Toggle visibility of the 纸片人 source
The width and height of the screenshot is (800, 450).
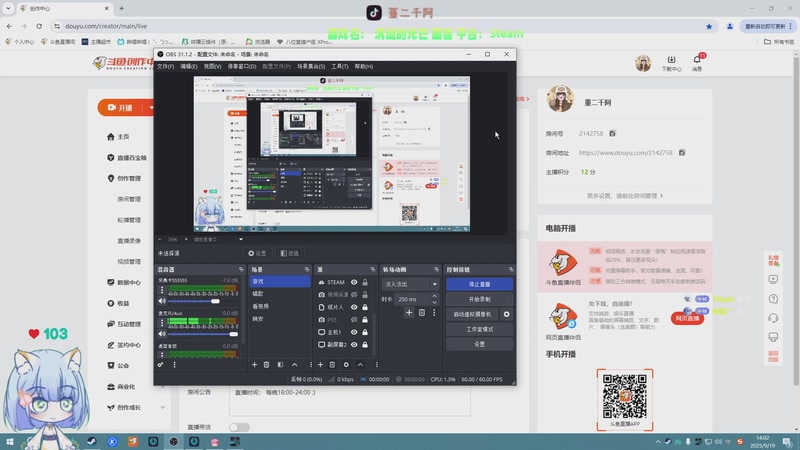[x=354, y=307]
